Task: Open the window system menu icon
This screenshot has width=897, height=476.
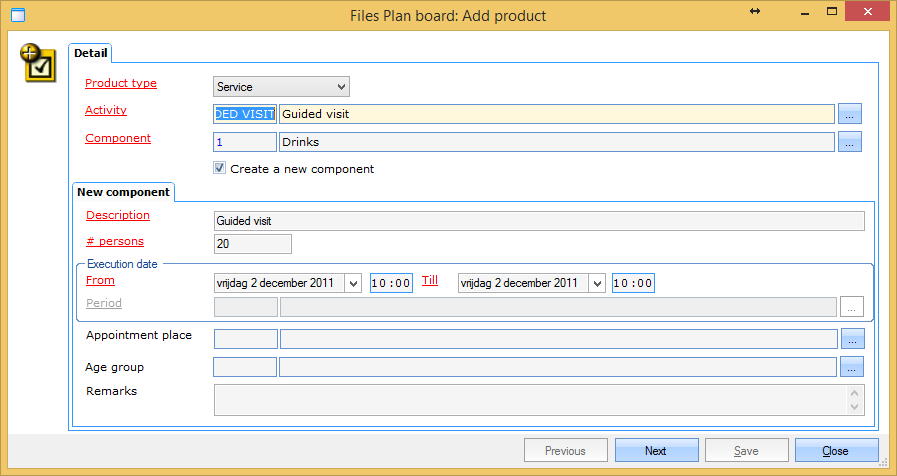Action: click(x=16, y=15)
